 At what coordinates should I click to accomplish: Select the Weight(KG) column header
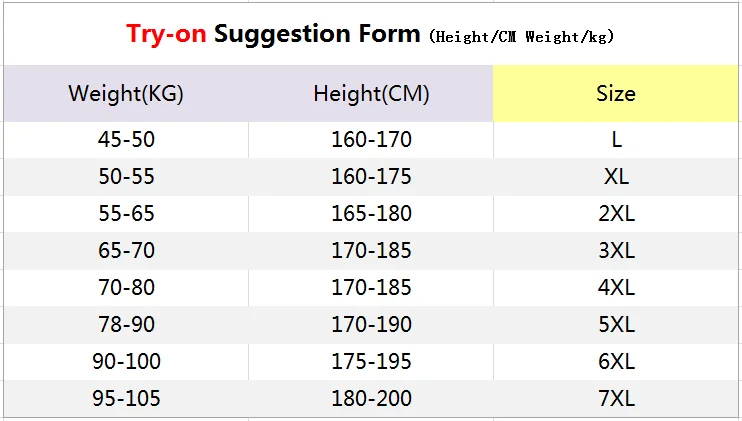coord(126,94)
